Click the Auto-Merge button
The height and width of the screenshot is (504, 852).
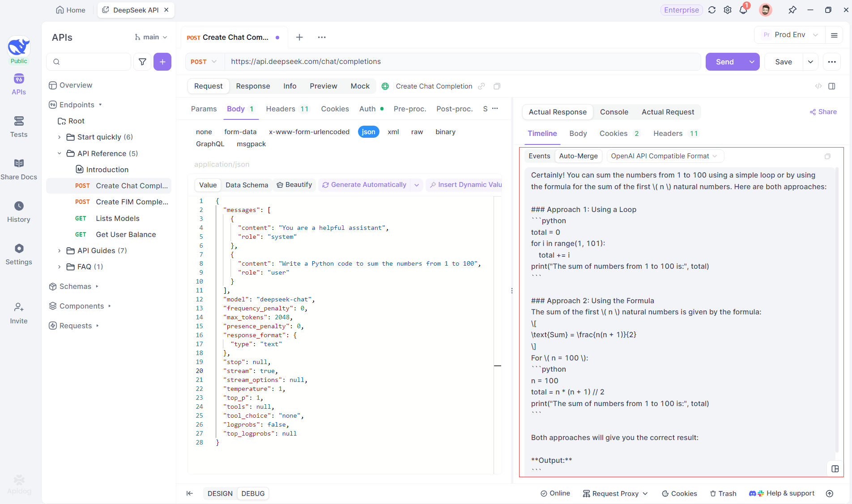tap(578, 156)
